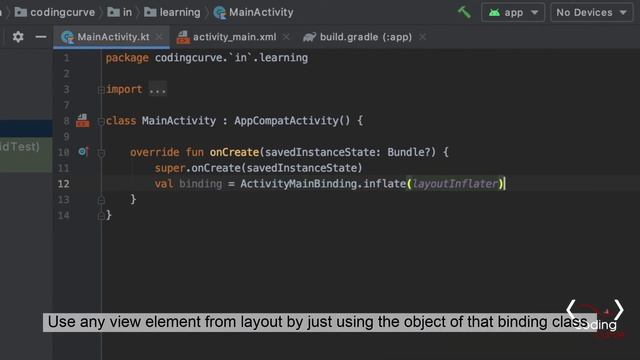
Task: Click the super.onCreate call
Action: point(258,168)
